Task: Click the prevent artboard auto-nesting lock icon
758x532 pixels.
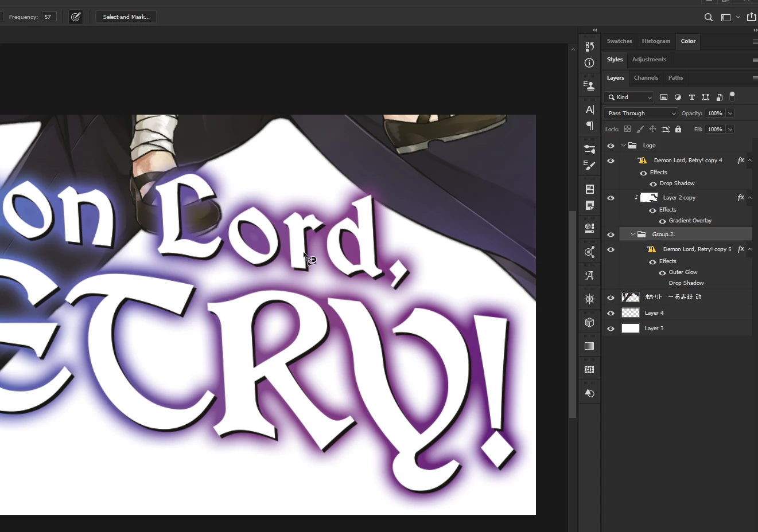Action: click(x=665, y=130)
